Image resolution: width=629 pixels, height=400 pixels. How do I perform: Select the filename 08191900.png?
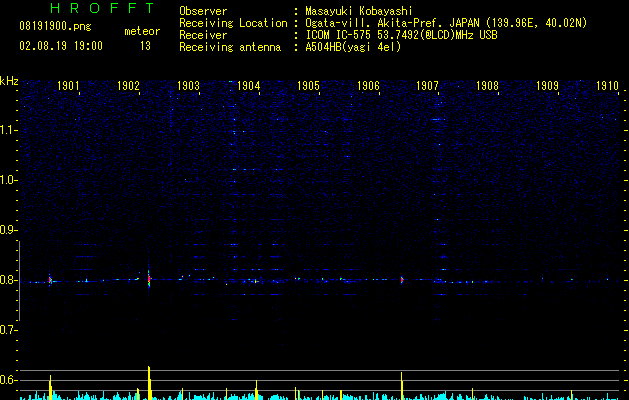click(x=55, y=26)
